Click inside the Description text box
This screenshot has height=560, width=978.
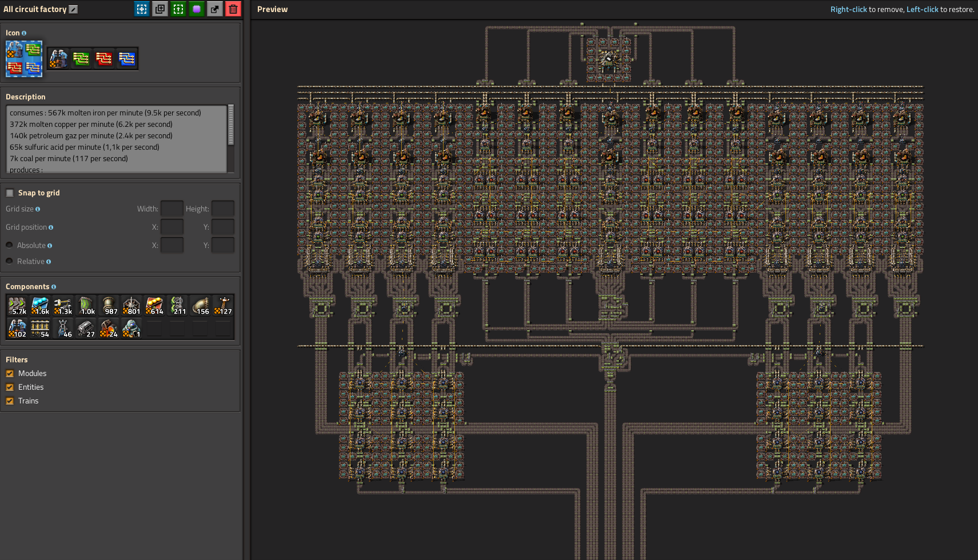(x=114, y=137)
